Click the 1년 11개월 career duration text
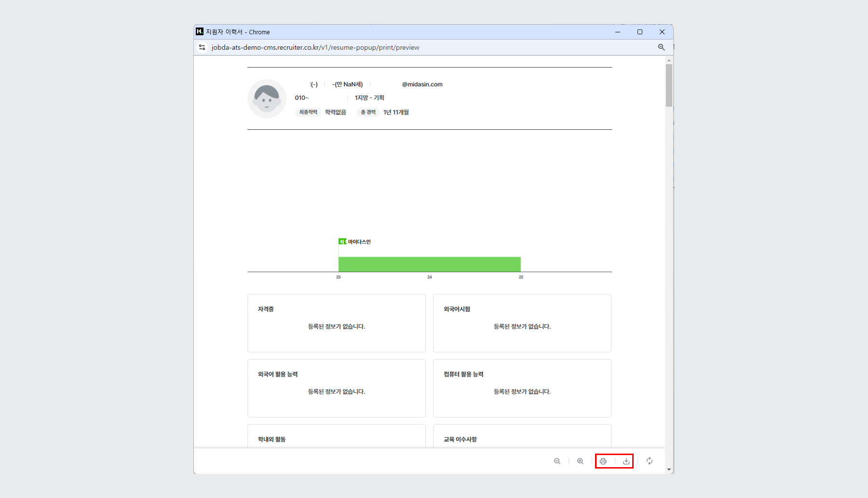 [396, 112]
